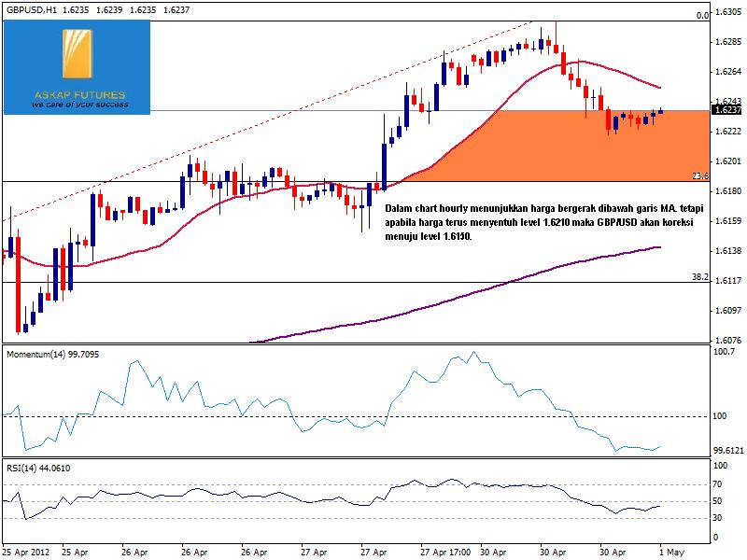
Task: Click the 25 Apr 2012 date label
Action: click(x=25, y=551)
